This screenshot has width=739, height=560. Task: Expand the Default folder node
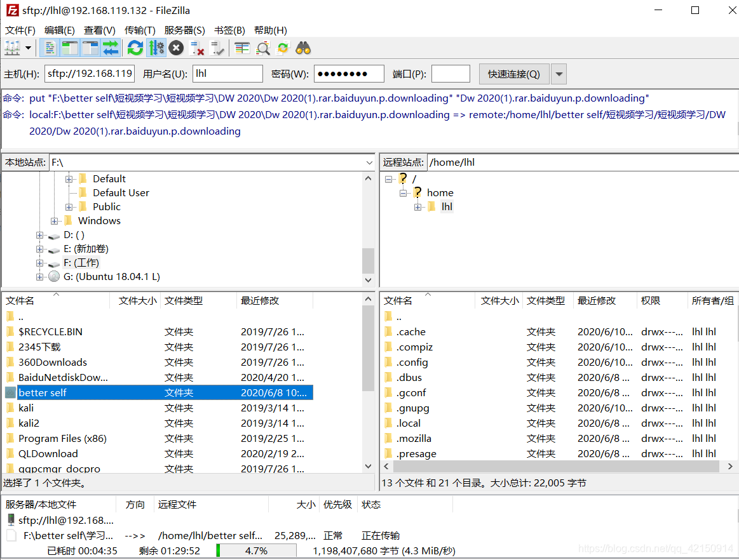[x=69, y=179]
